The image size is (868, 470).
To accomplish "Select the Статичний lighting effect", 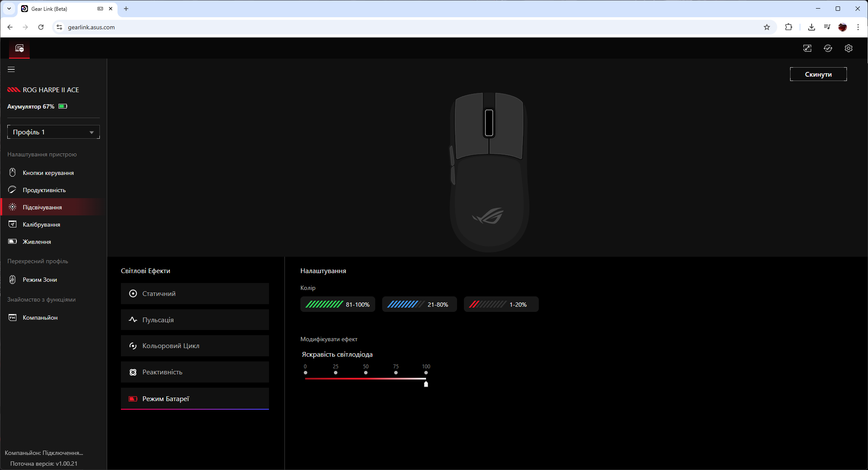I will [x=195, y=294].
